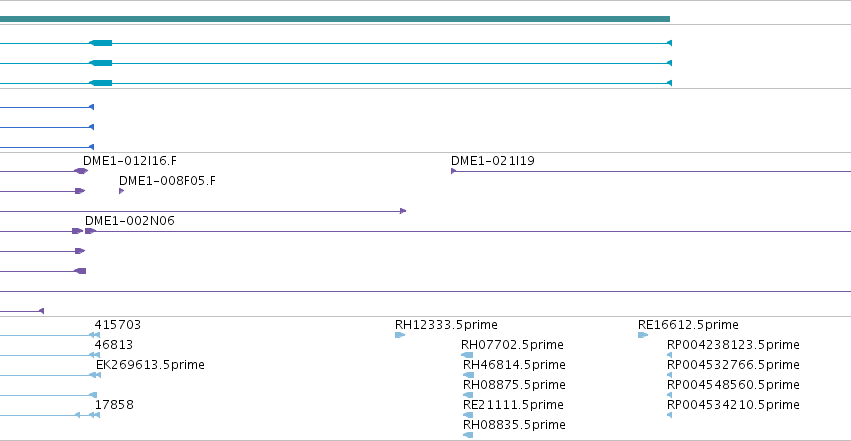Select the RP004534210.5prime label
Image resolution: width=851 pixels, height=441 pixels.
coord(733,405)
